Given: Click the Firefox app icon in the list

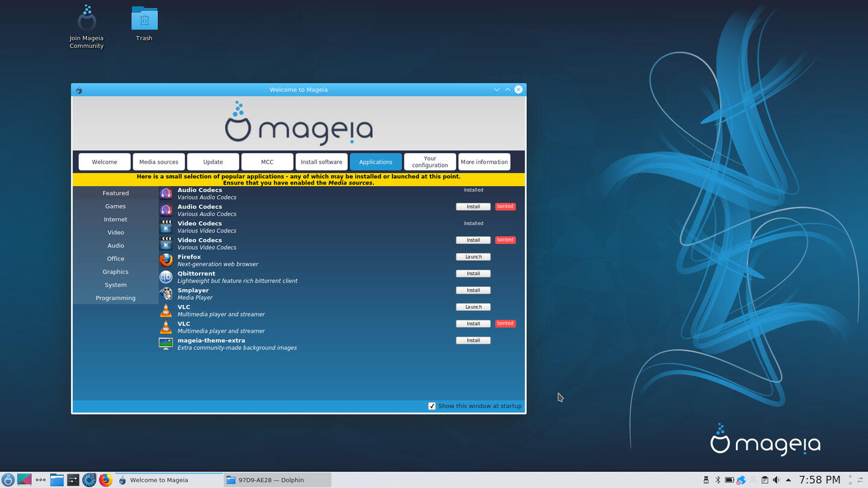Looking at the screenshot, I should [x=166, y=260].
